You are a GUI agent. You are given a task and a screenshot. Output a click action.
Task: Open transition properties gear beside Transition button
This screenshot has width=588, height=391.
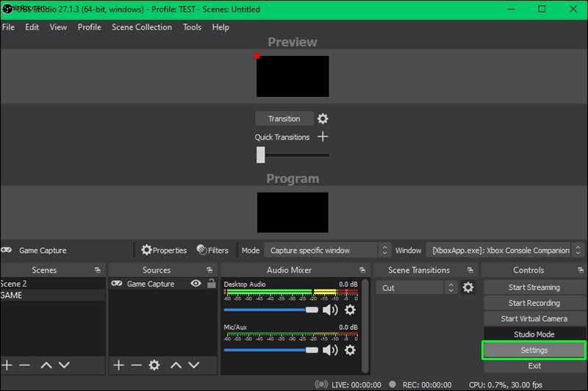click(x=323, y=119)
